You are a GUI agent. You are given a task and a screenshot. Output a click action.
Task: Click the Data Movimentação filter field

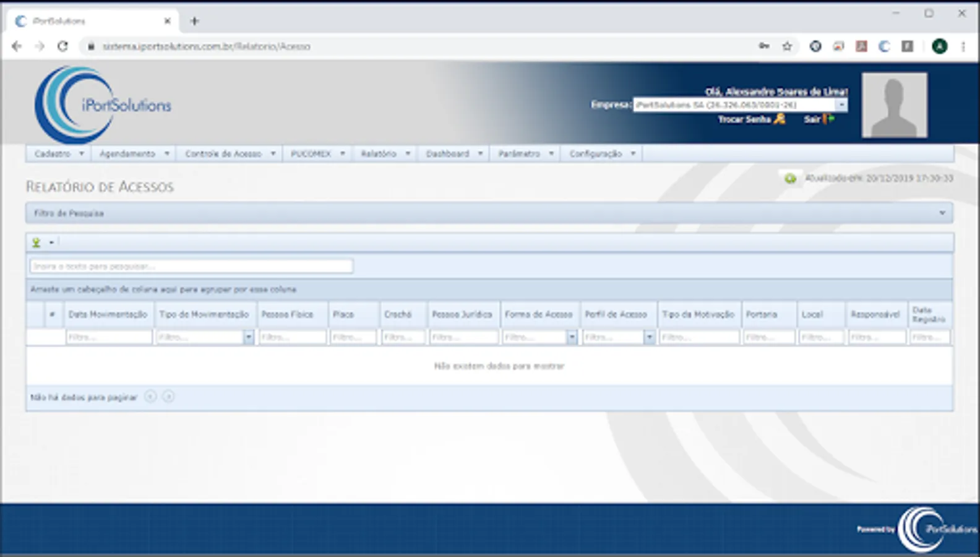click(x=109, y=337)
